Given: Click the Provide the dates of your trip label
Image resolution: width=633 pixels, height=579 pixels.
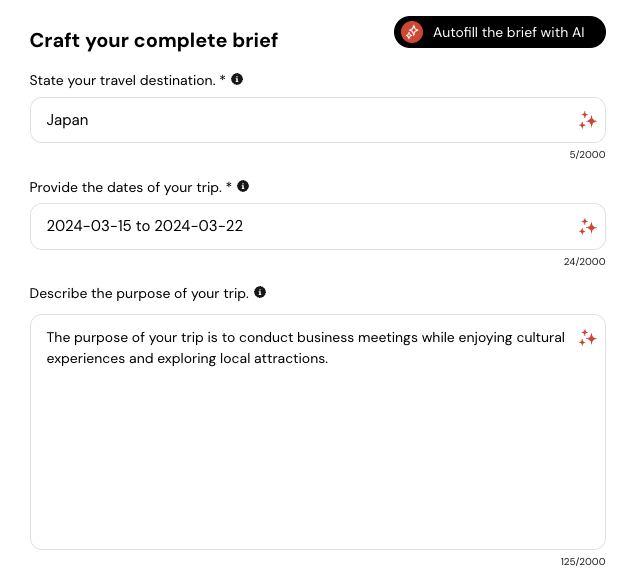Looking at the screenshot, I should pyautogui.click(x=126, y=187).
